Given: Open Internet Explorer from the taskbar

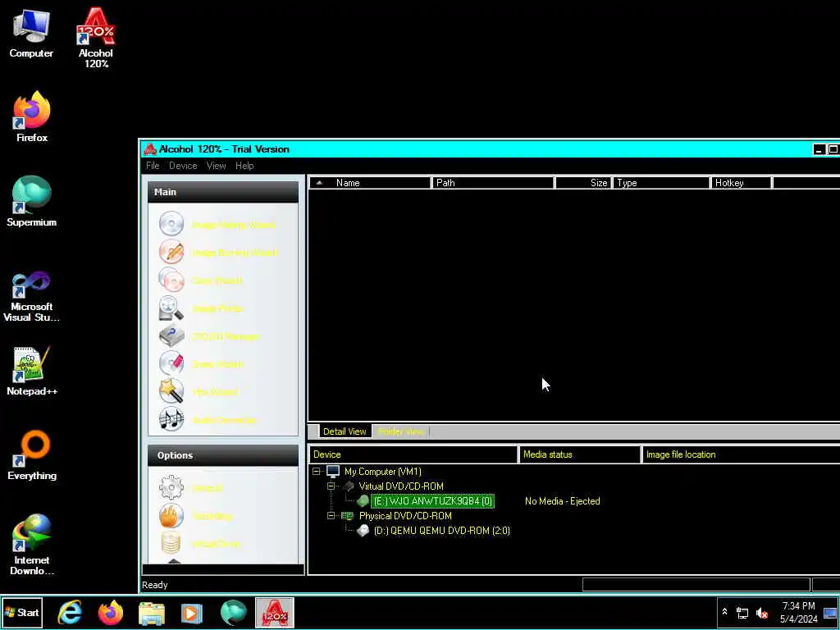Looking at the screenshot, I should [71, 612].
